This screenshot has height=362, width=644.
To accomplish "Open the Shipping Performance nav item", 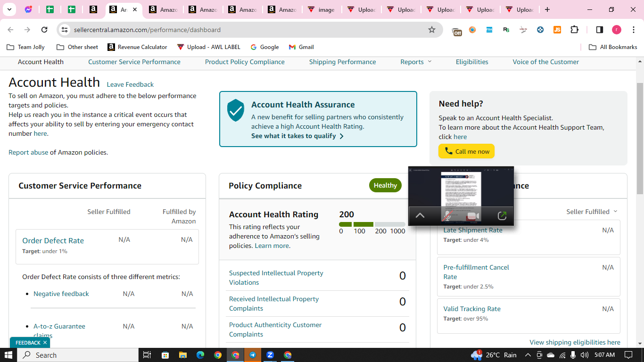I will [343, 62].
